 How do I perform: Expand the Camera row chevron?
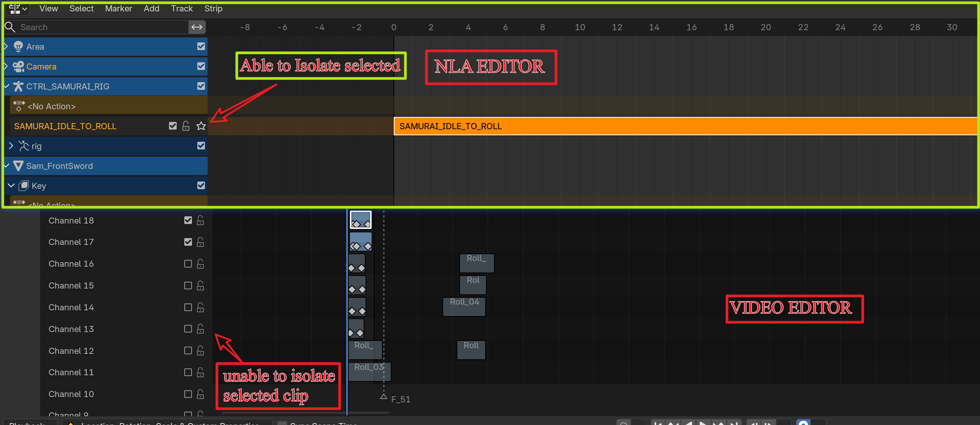[x=6, y=67]
